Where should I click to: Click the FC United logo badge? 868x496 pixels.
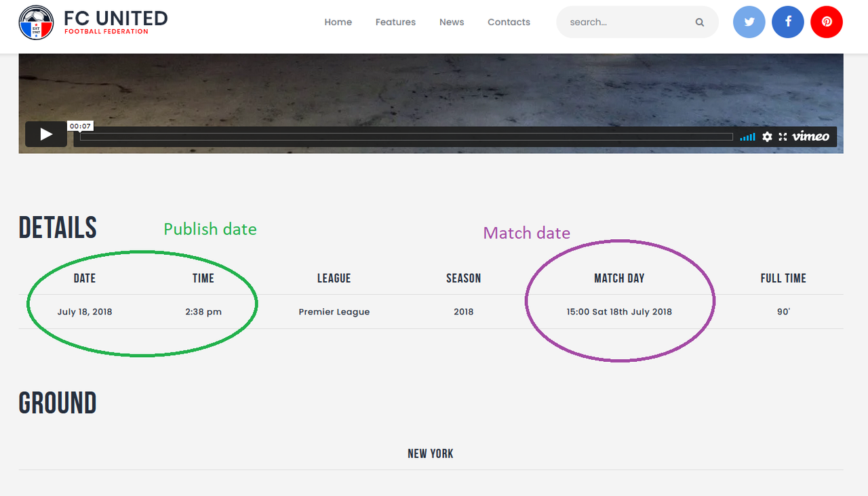coord(36,22)
